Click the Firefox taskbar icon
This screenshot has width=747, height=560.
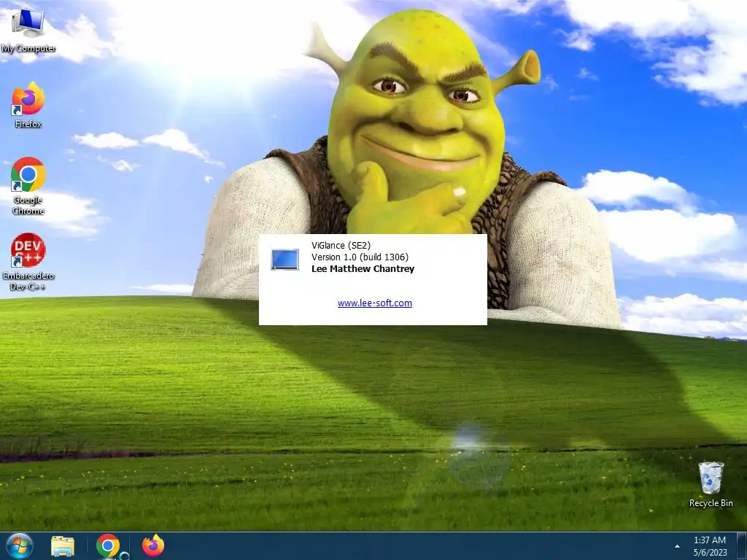coord(153,545)
